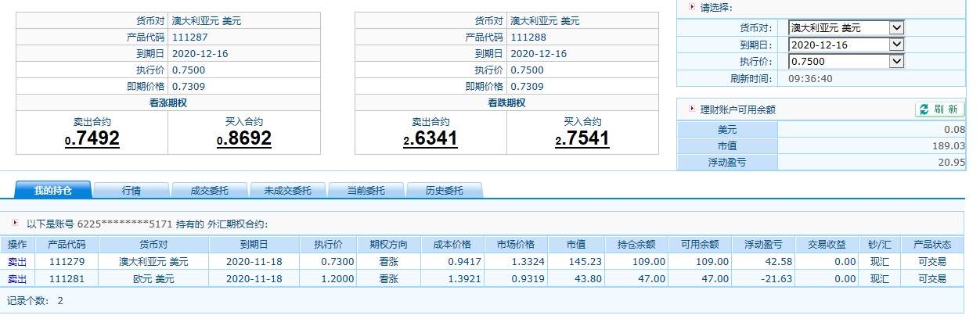The height and width of the screenshot is (326, 980).
Task: Click product code 111287 in call panel
Action: click(x=189, y=37)
